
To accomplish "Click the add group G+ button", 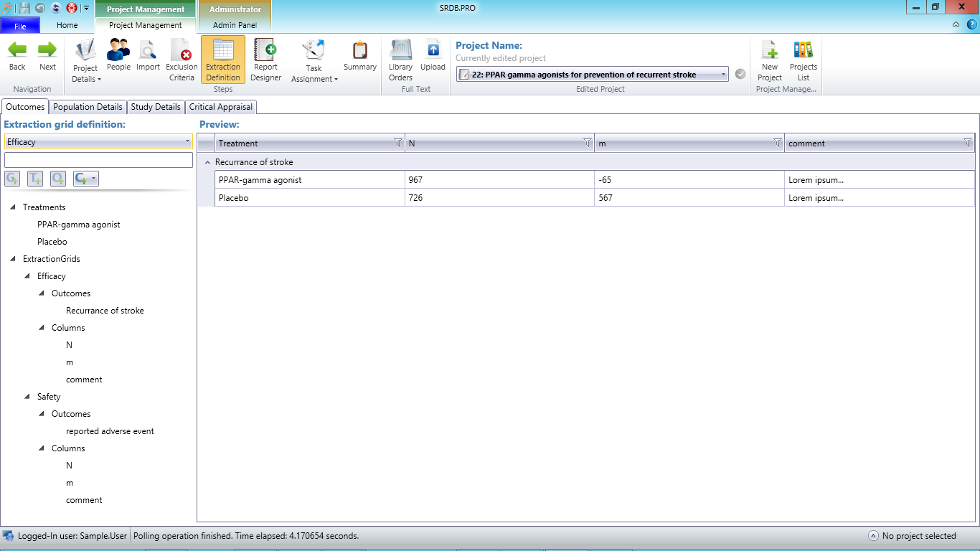I will [x=12, y=179].
